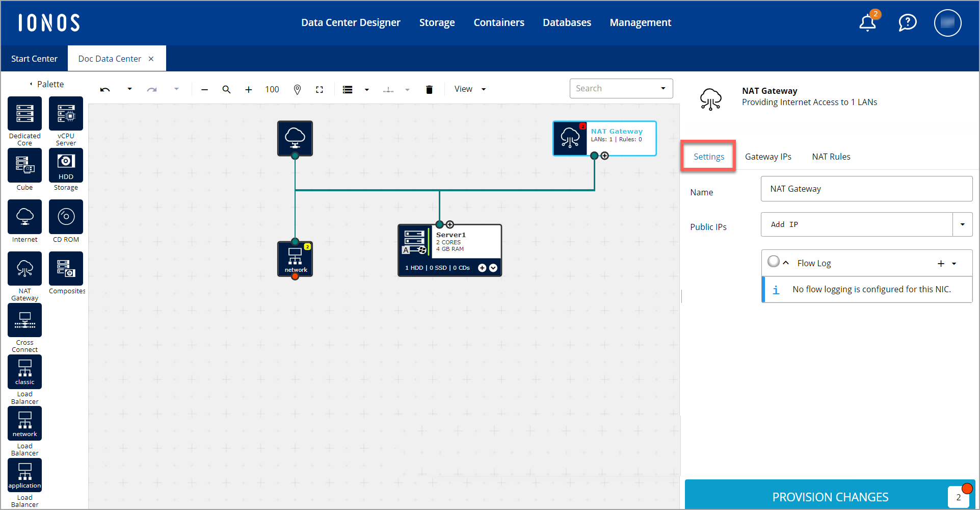Click the zoom magnifier icon
Viewport: 980px width, 510px height.
[226, 90]
